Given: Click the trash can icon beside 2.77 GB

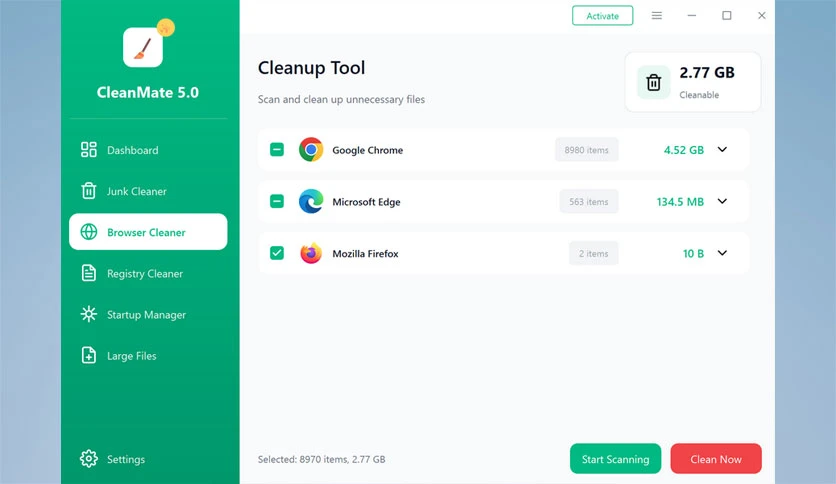Looking at the screenshot, I should pos(654,83).
